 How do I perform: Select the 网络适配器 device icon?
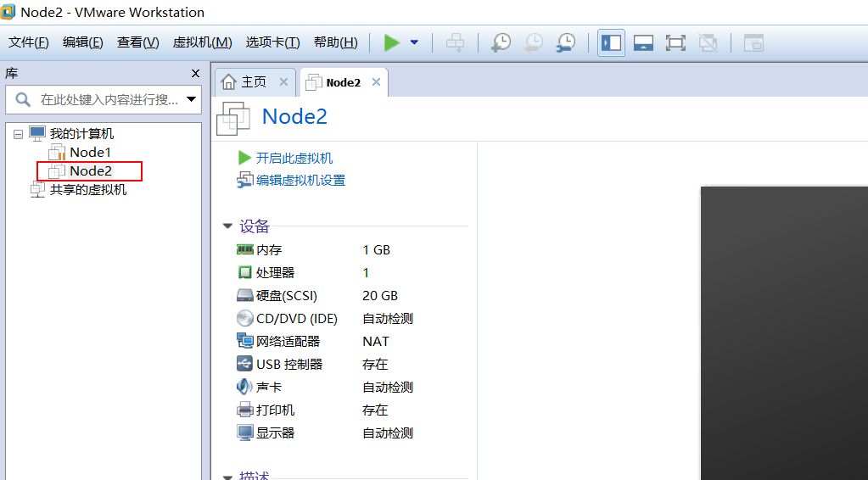click(x=244, y=341)
